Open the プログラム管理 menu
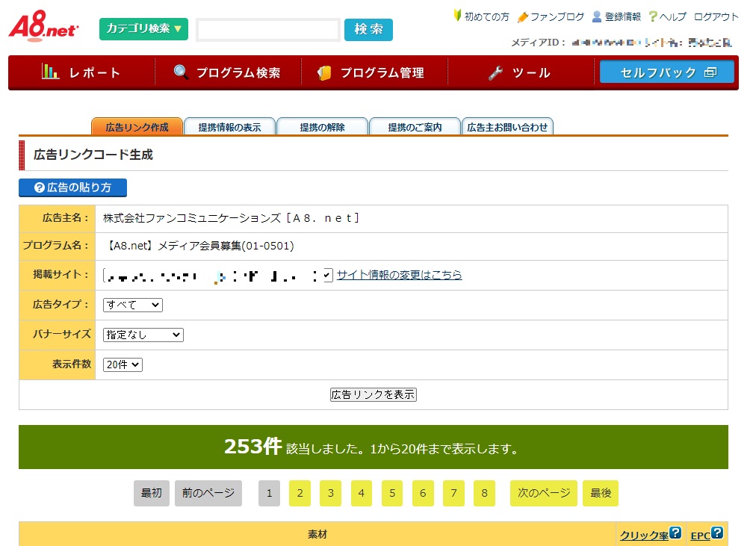 coord(374,72)
